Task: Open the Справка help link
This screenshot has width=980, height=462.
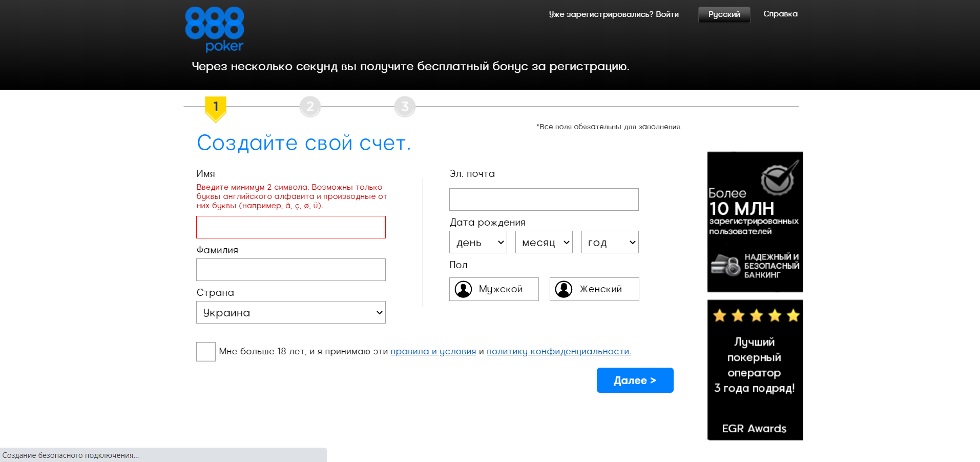Action: pyautogui.click(x=780, y=14)
